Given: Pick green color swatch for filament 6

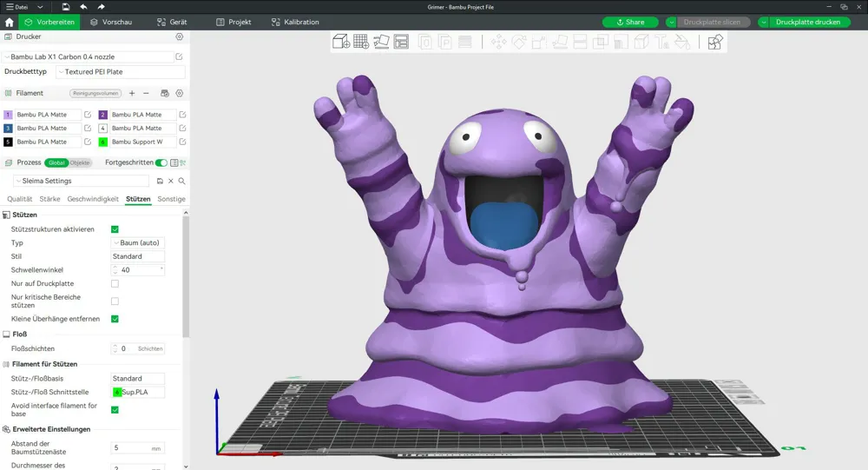Looking at the screenshot, I should 102,142.
